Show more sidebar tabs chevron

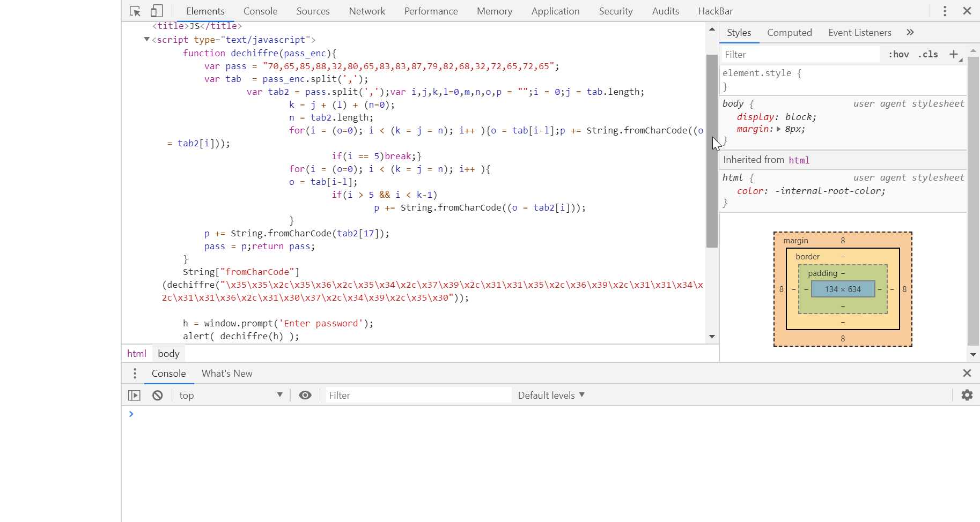point(910,33)
